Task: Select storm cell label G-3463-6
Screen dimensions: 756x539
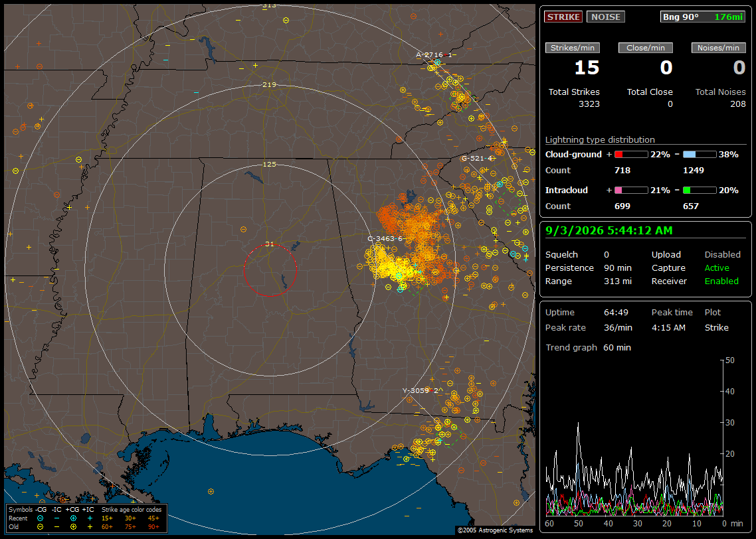Action: 385,238
